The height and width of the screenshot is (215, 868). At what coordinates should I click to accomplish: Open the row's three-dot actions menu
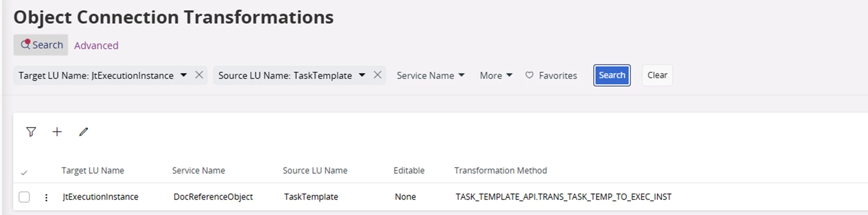[x=46, y=197]
